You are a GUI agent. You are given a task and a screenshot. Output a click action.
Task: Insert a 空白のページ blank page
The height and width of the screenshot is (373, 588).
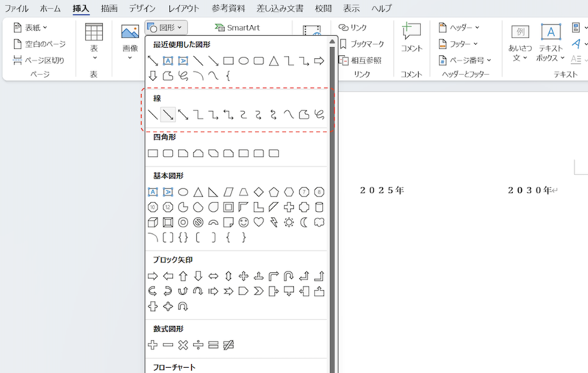40,44
